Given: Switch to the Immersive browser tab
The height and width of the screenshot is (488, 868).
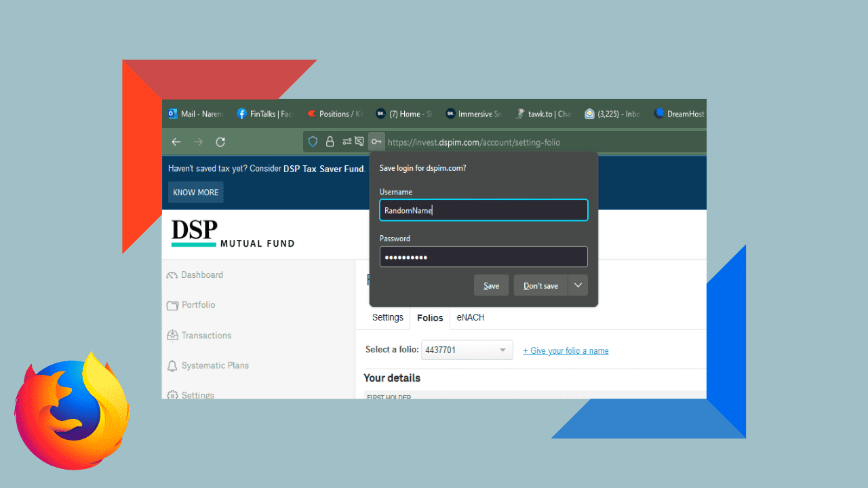Looking at the screenshot, I should [473, 114].
